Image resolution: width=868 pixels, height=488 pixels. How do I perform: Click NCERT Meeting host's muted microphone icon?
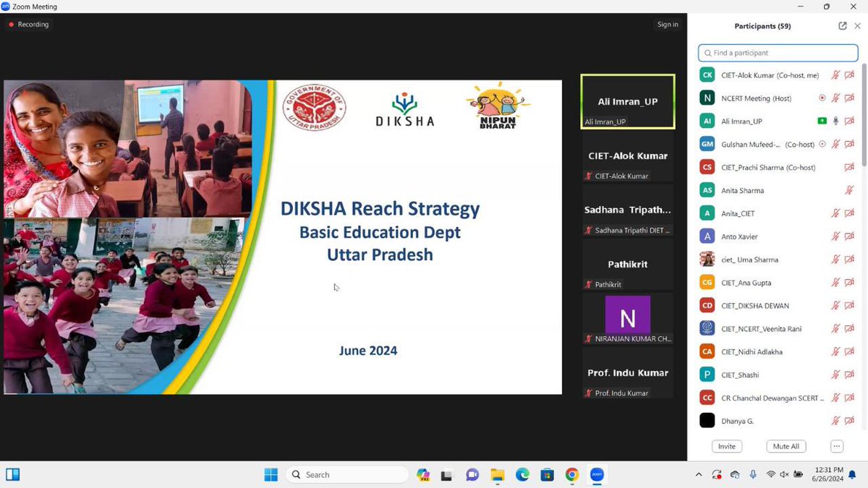[x=835, y=98]
